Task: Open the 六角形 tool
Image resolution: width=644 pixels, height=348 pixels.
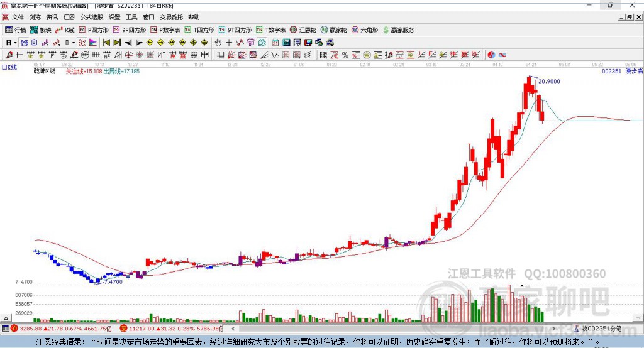Action: (x=365, y=30)
